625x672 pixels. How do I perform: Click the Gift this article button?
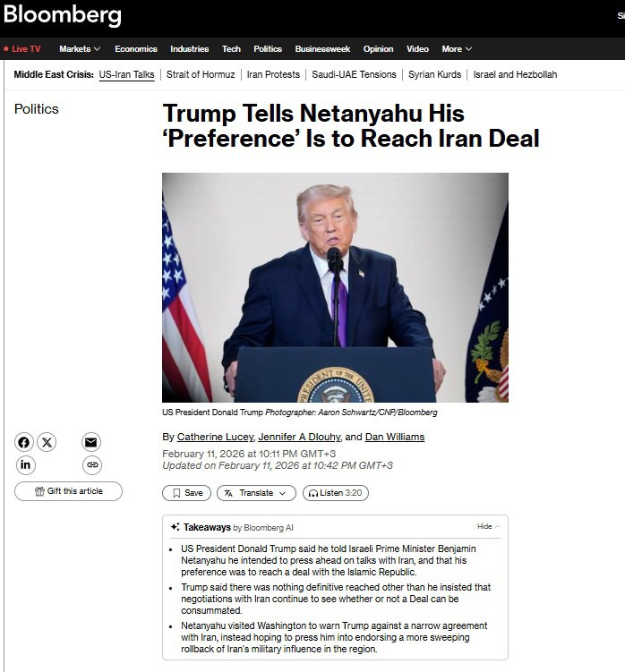[x=68, y=491]
